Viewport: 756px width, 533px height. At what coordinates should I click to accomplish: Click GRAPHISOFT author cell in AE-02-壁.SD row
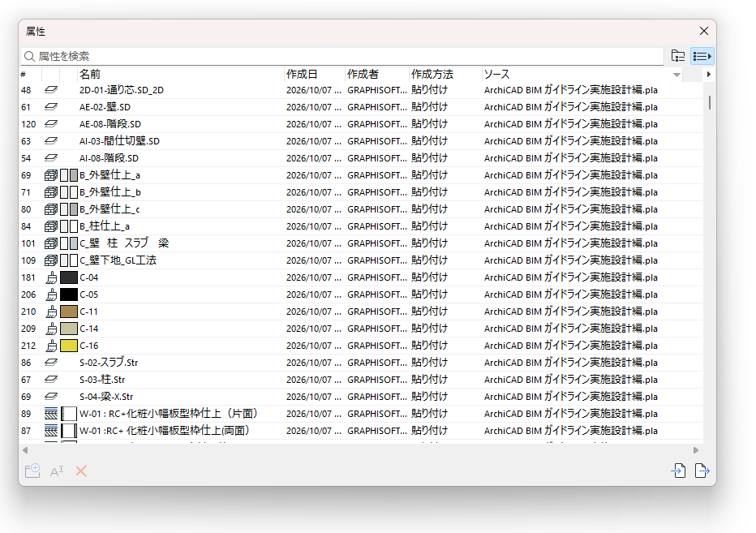pos(377,106)
